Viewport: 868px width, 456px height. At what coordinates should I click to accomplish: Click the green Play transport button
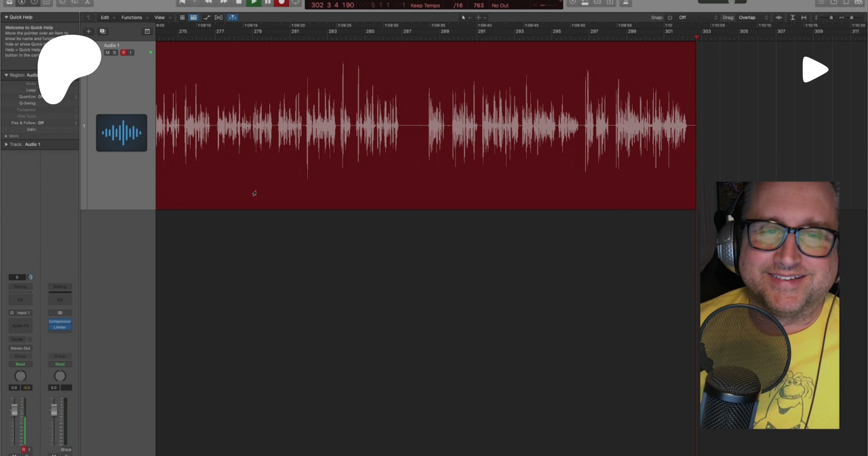[x=254, y=2]
